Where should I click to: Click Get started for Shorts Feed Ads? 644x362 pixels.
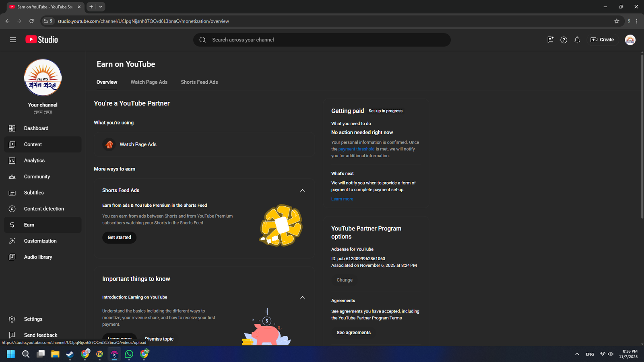tap(119, 237)
